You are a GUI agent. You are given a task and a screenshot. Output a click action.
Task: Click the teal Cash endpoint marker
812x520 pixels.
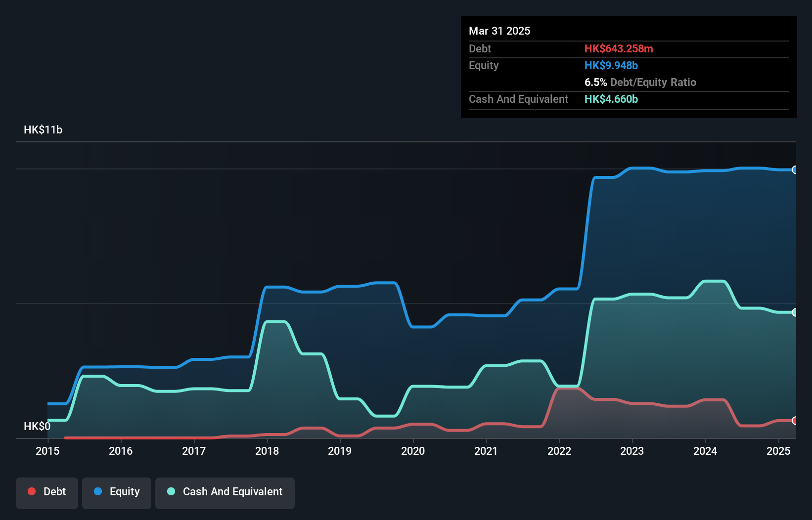point(795,312)
